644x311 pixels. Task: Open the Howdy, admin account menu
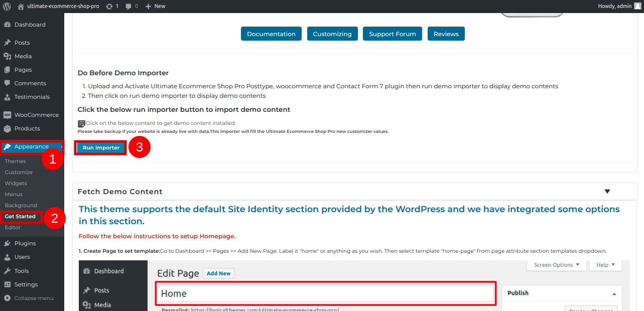tap(619, 6)
